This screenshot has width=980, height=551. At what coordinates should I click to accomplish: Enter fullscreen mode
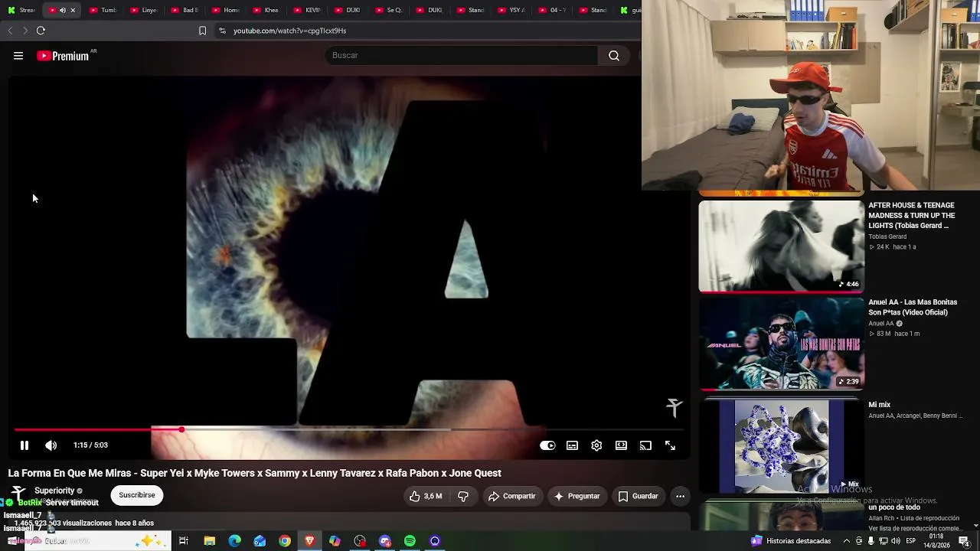670,445
